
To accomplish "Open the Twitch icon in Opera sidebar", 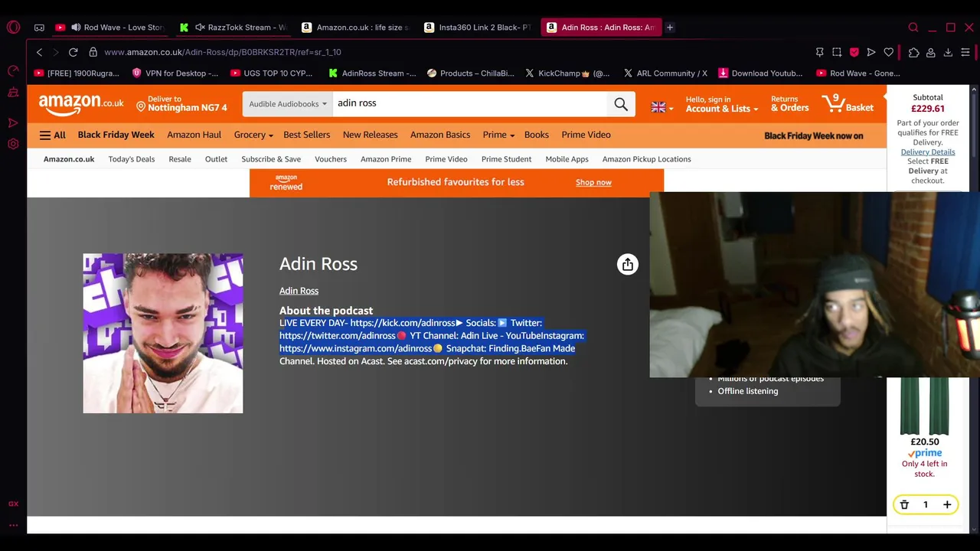I will point(13,93).
